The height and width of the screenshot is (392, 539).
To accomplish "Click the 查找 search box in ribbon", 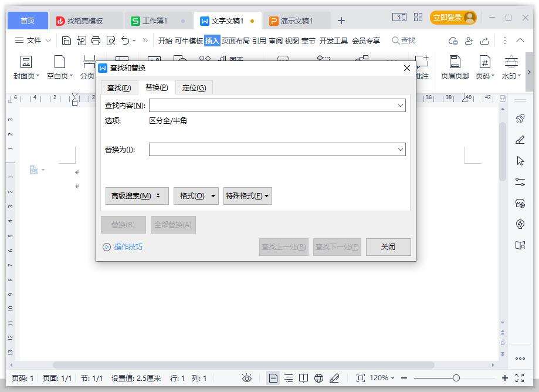I will (x=404, y=40).
